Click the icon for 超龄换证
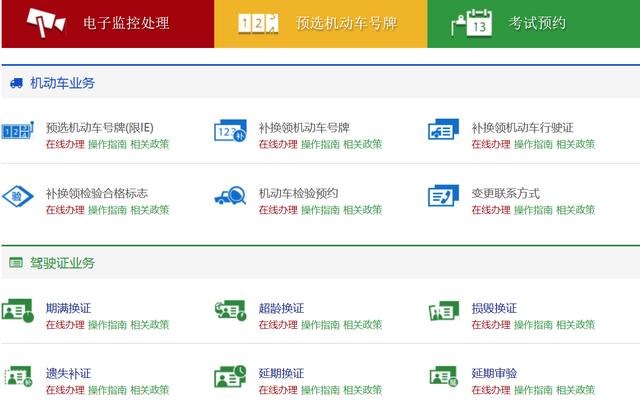 231,311
